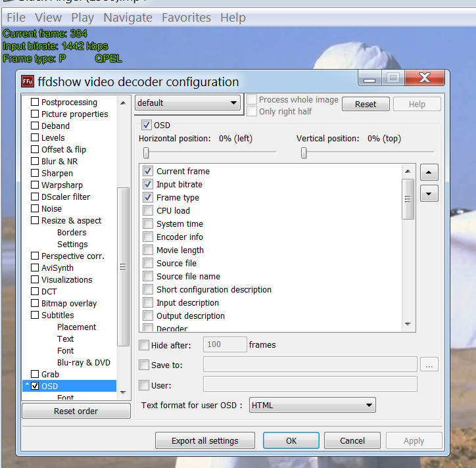Enable the Encoder info OSD item

(148, 237)
